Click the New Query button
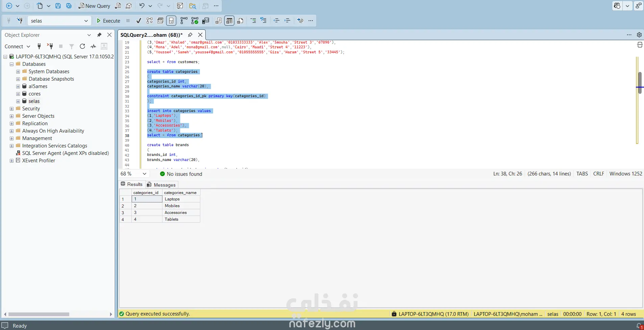The width and height of the screenshot is (644, 330). (95, 6)
